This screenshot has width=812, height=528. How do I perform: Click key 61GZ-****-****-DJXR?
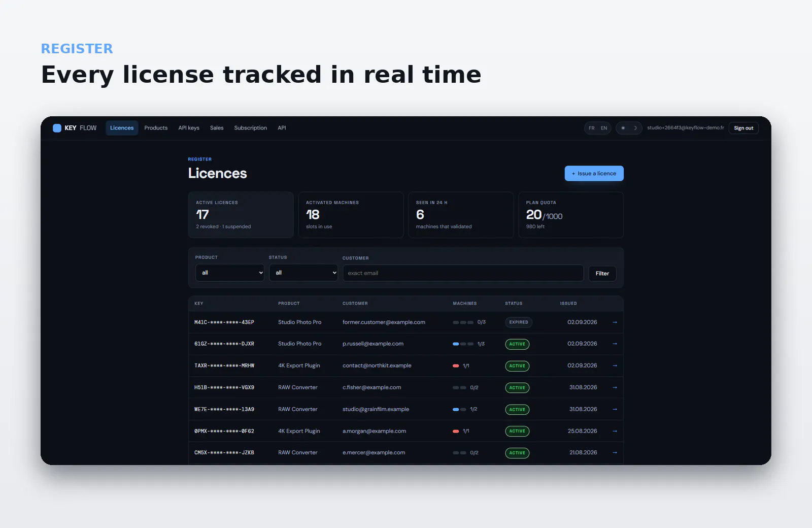(x=224, y=344)
